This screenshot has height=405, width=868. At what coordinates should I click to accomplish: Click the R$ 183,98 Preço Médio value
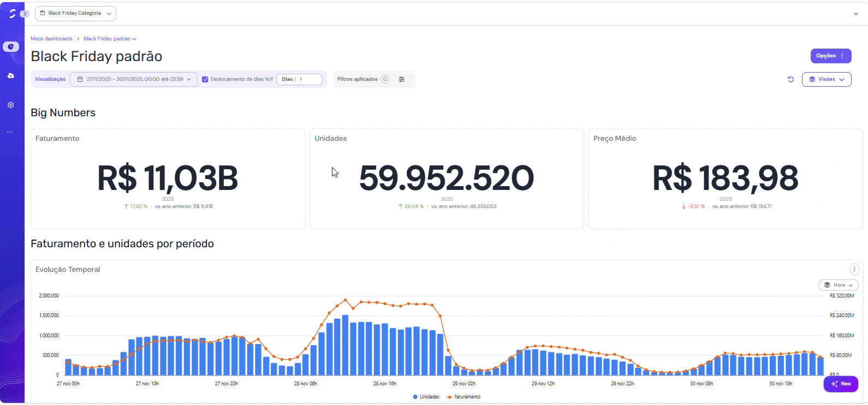click(726, 178)
